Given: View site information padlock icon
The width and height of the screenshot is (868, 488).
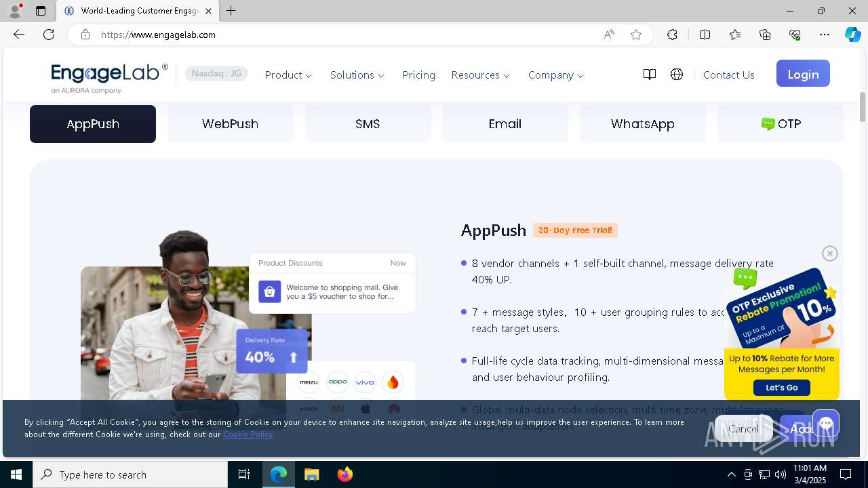Looking at the screenshot, I should tap(85, 35).
